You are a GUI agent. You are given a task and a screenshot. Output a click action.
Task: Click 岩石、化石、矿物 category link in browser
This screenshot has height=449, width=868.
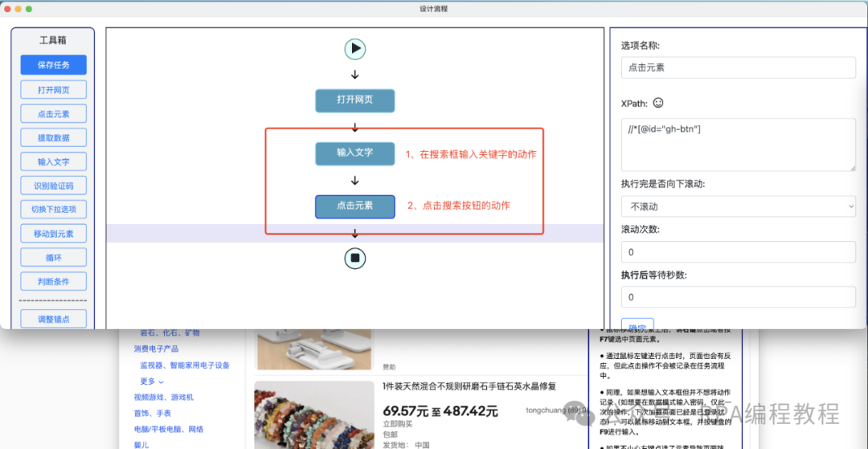pos(170,333)
